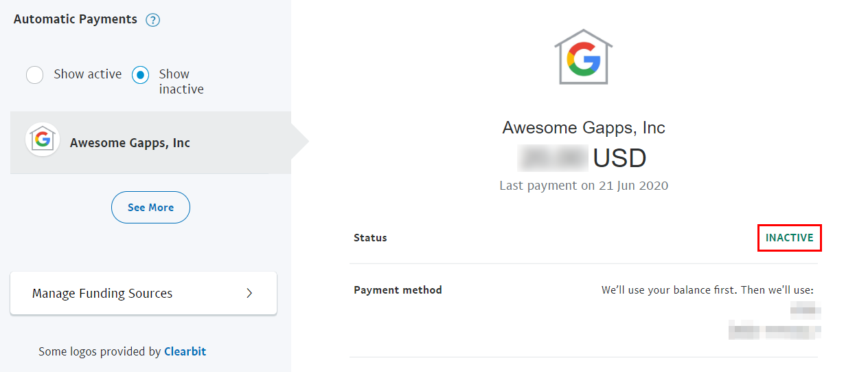The height and width of the screenshot is (372, 868).
Task: Click the balance-first payment description text
Action: [707, 290]
